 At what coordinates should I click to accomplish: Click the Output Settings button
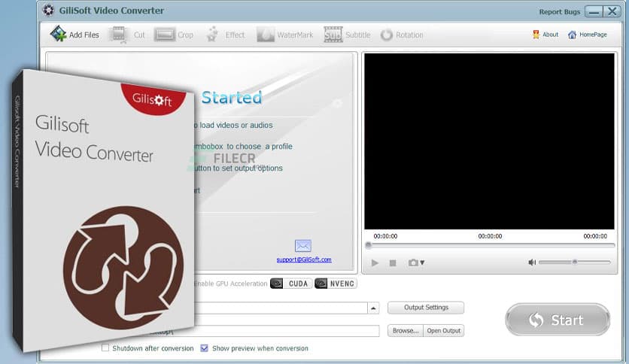(x=426, y=308)
